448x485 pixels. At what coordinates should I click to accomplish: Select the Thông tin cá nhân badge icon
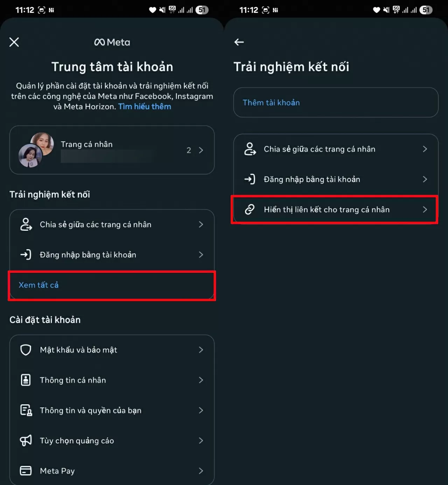pyautogui.click(x=26, y=380)
